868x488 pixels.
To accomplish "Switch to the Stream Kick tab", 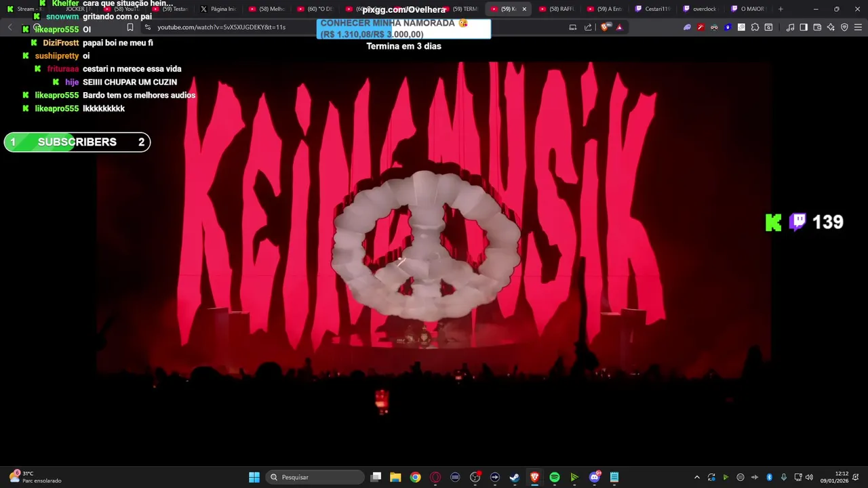I will pyautogui.click(x=24, y=9).
